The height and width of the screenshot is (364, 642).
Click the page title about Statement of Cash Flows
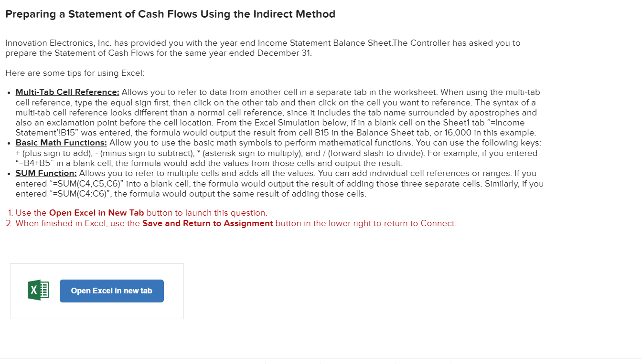tap(170, 14)
